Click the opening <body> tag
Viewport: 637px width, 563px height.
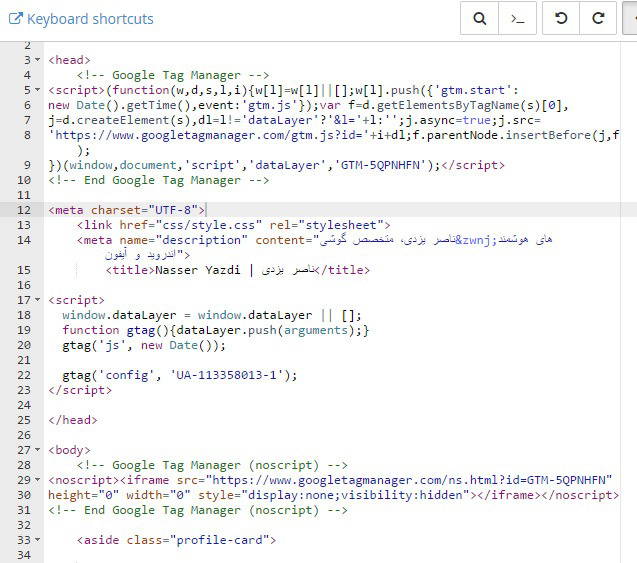[x=69, y=450]
